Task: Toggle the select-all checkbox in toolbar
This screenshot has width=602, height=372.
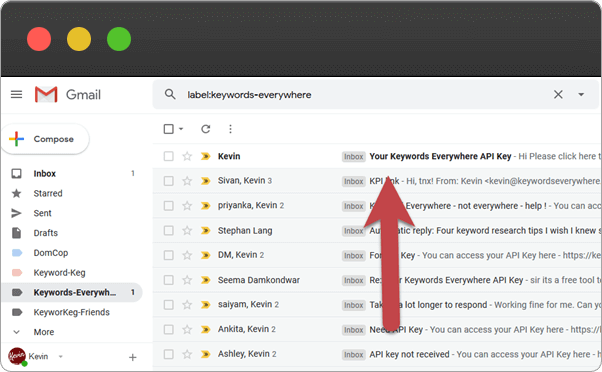Action: [x=169, y=129]
